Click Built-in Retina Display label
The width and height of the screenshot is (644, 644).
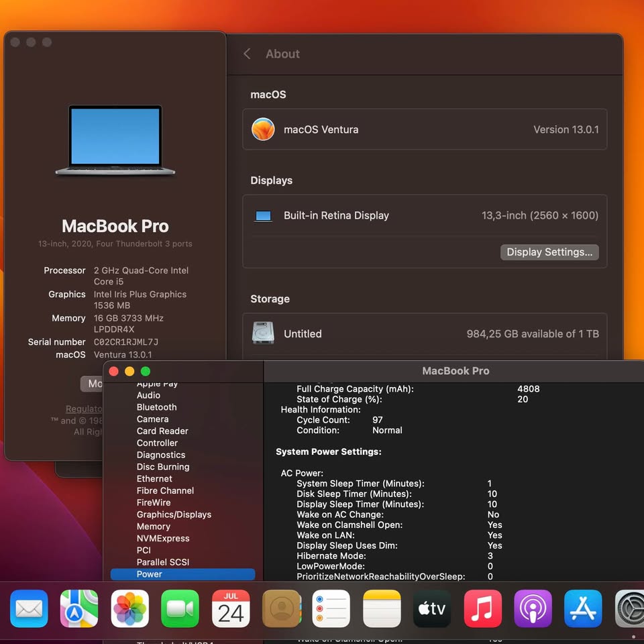pos(336,215)
